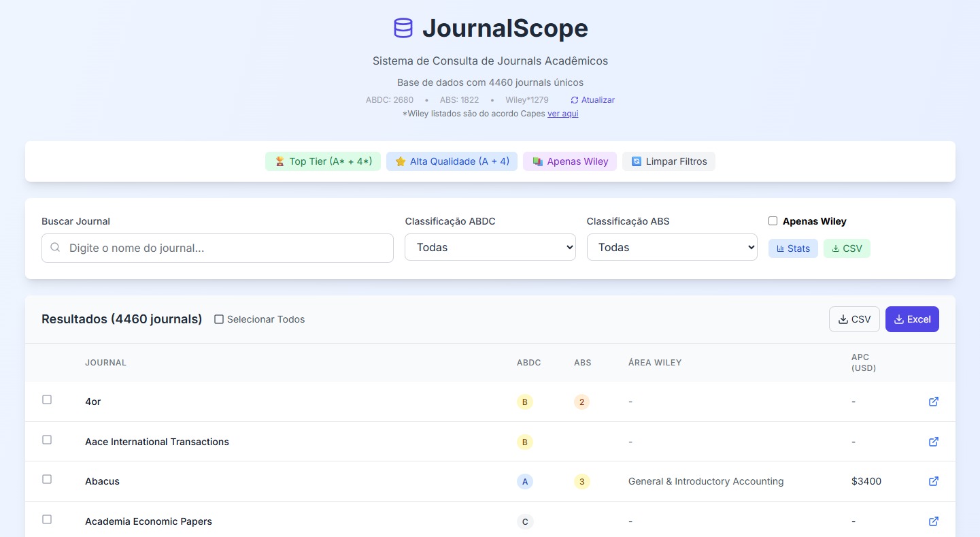The height and width of the screenshot is (537, 980).
Task: Select the Aace International Transactions checkbox
Action: (47, 440)
